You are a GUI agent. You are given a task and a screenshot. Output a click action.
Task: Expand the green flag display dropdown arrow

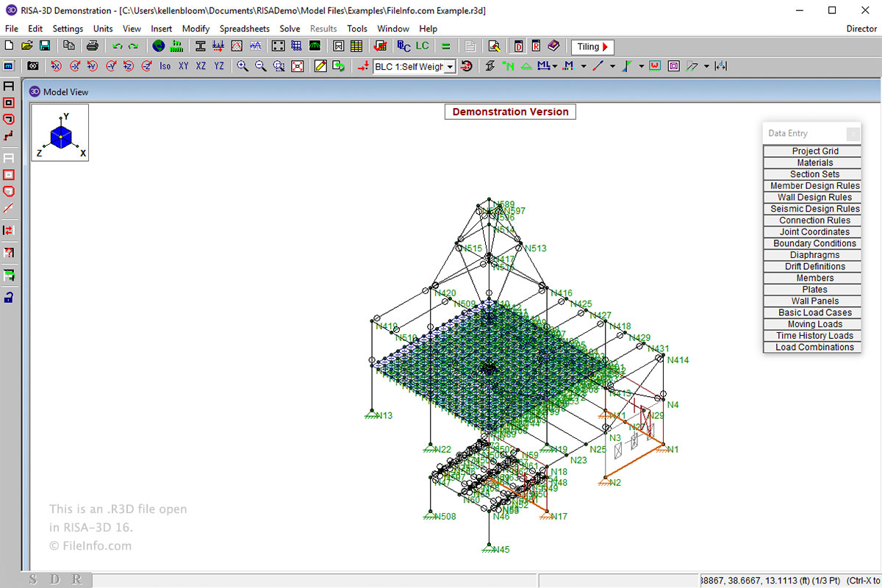click(x=641, y=66)
